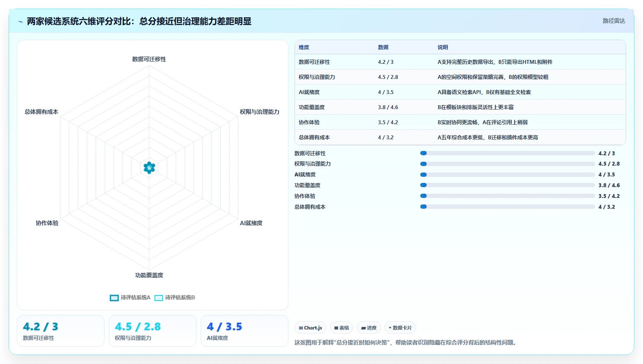Click the radar chart center data points
Image resolution: width=643 pixels, height=364 pixels.
pyautogui.click(x=149, y=168)
